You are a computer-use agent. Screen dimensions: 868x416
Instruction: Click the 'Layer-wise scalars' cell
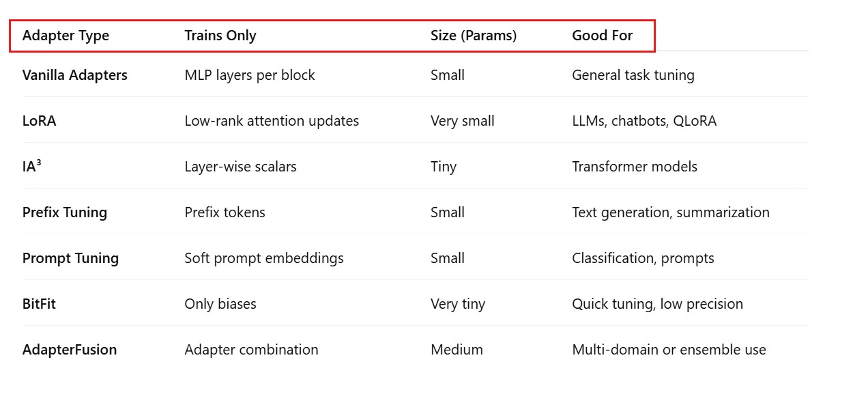click(x=240, y=167)
